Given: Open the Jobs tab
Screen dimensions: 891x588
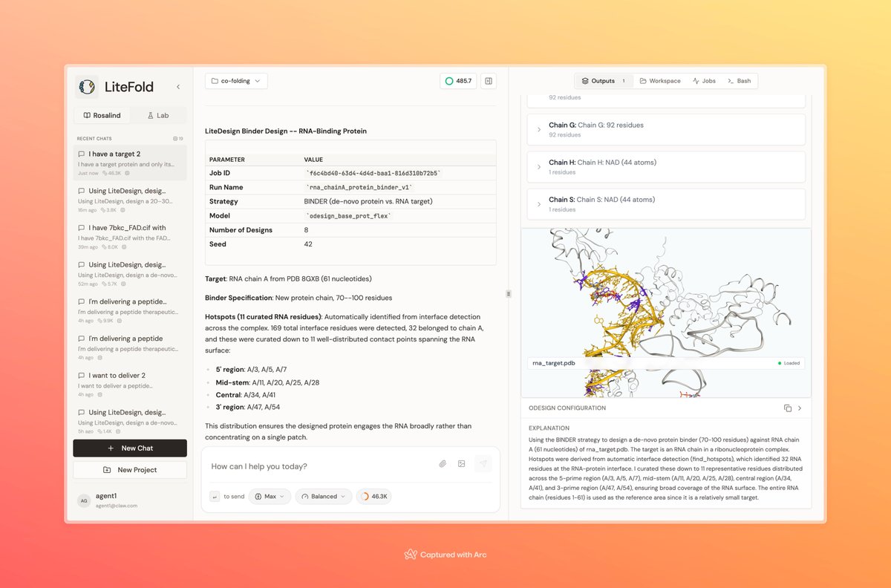Looking at the screenshot, I should click(704, 81).
